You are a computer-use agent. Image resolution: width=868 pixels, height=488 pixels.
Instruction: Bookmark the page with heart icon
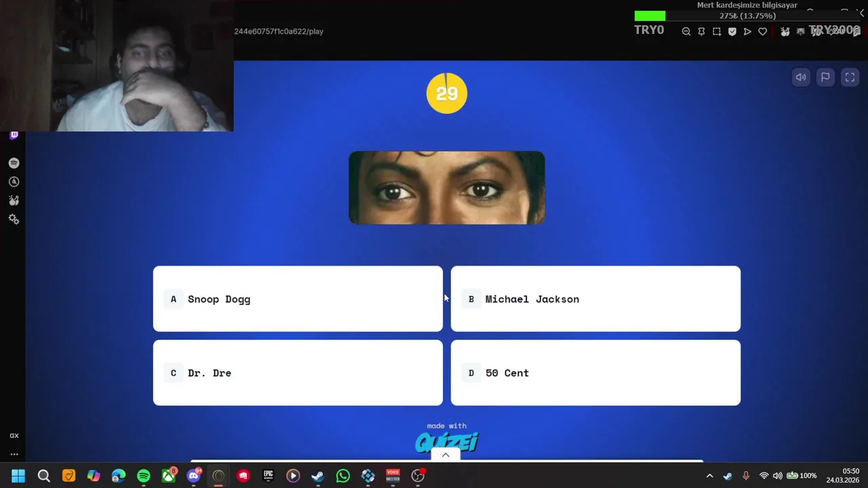click(763, 31)
